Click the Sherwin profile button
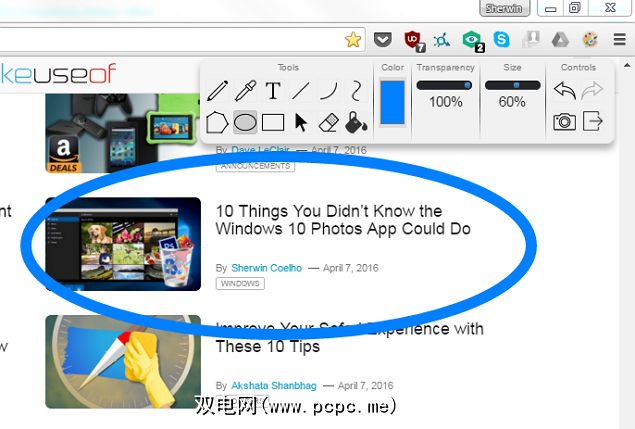Screen dimensions: 635x429 click(504, 8)
